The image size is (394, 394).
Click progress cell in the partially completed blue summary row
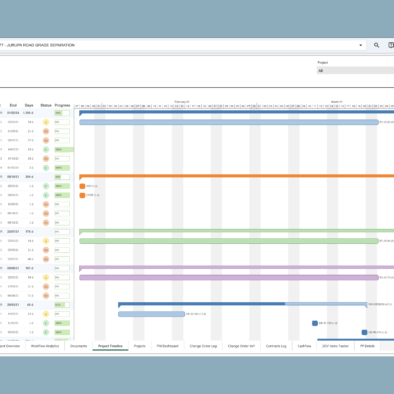click(x=62, y=305)
